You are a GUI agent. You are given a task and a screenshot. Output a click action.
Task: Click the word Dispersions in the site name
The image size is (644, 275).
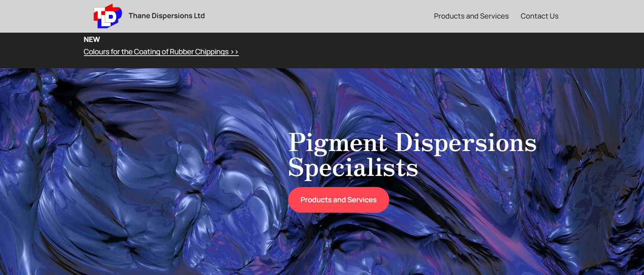click(x=172, y=16)
